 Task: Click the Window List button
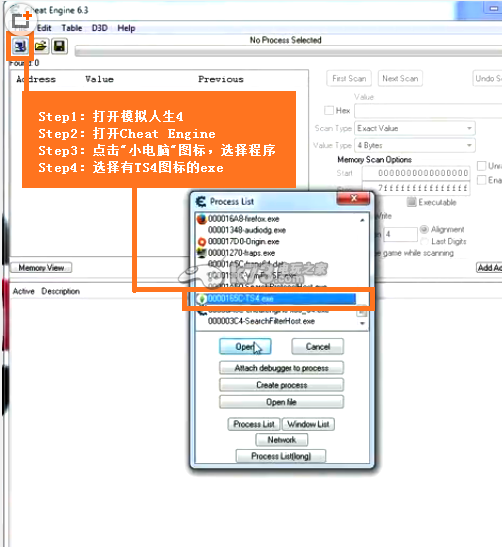tap(308, 424)
